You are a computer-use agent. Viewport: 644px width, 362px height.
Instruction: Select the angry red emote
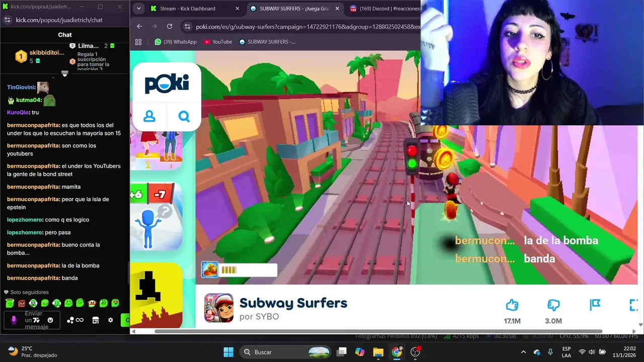[x=21, y=303]
